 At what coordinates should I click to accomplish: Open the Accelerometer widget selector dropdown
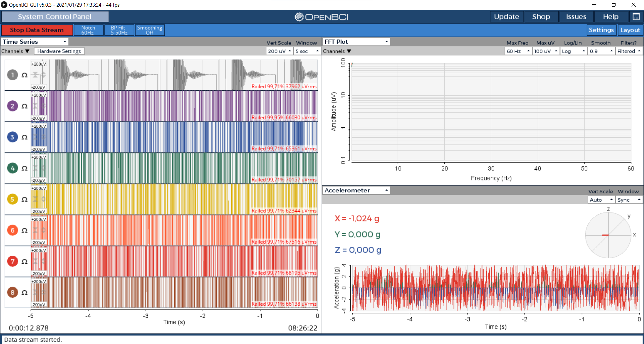356,190
